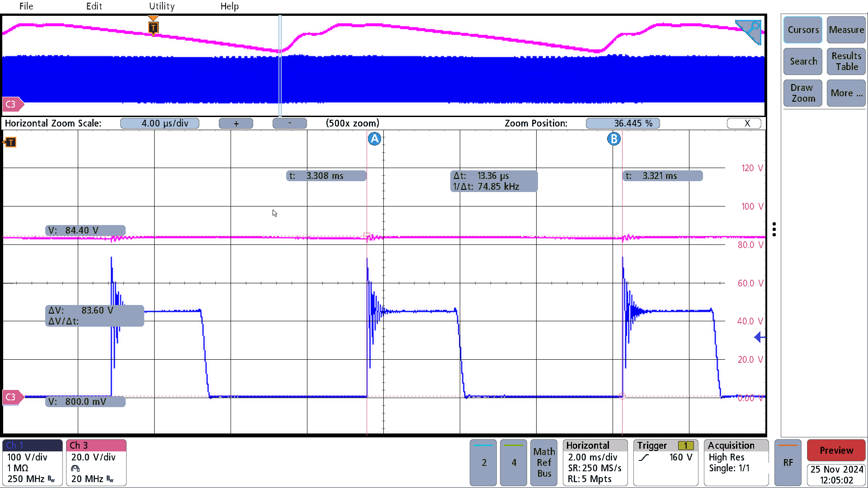Click the C3 channel badge in overview
868x488 pixels.
pyautogui.click(x=13, y=104)
